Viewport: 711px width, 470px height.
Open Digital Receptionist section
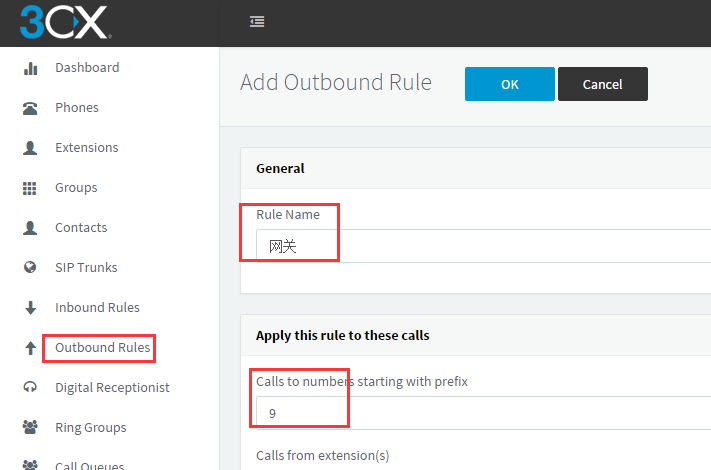112,388
